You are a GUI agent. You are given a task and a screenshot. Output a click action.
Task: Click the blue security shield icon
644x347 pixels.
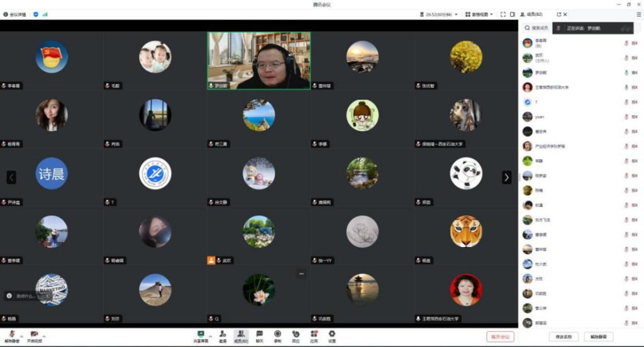(35, 14)
